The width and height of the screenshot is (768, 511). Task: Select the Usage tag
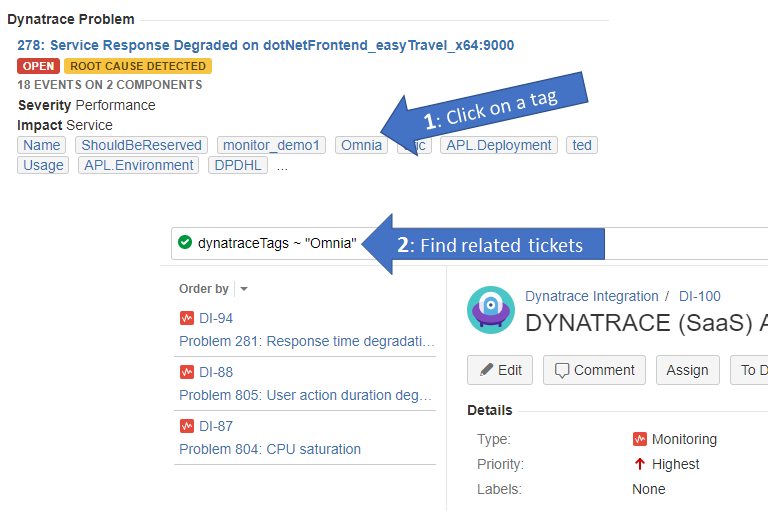click(43, 165)
